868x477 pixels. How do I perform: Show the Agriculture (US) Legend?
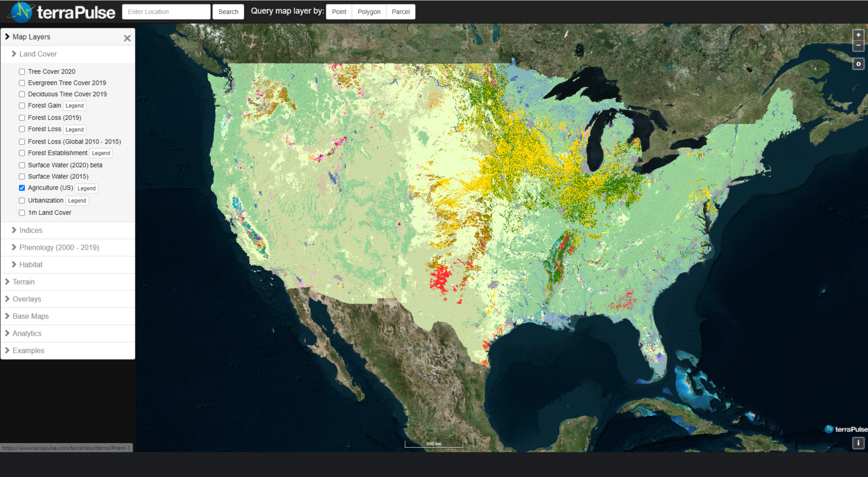pyautogui.click(x=86, y=189)
